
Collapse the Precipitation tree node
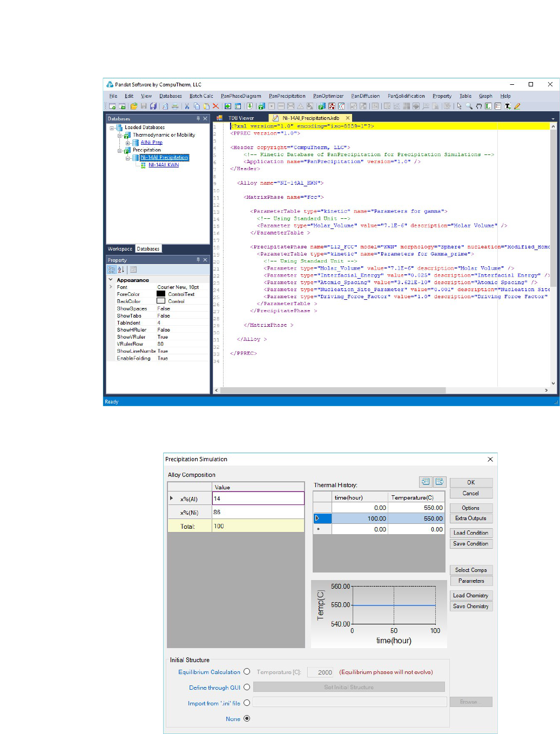120,151
